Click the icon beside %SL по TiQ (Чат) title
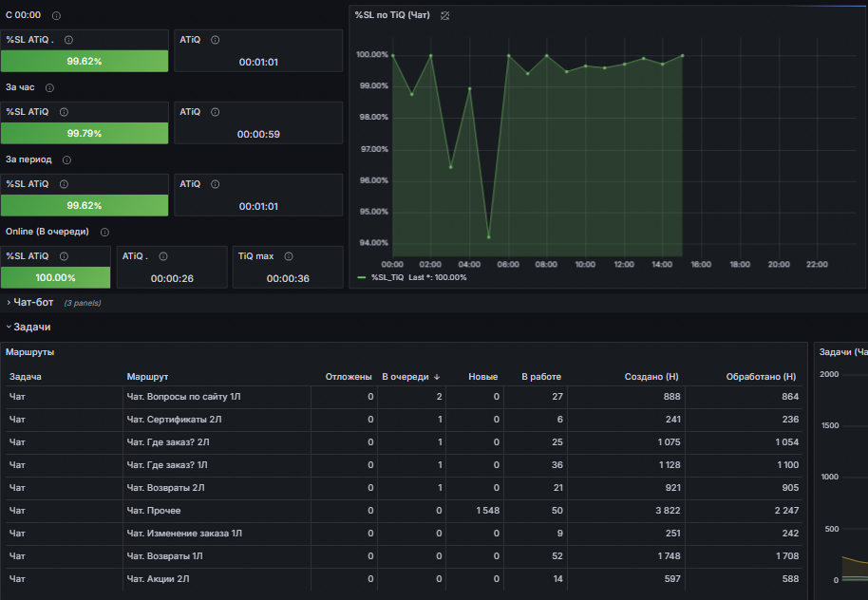Image resolution: width=868 pixels, height=600 pixels. [444, 15]
